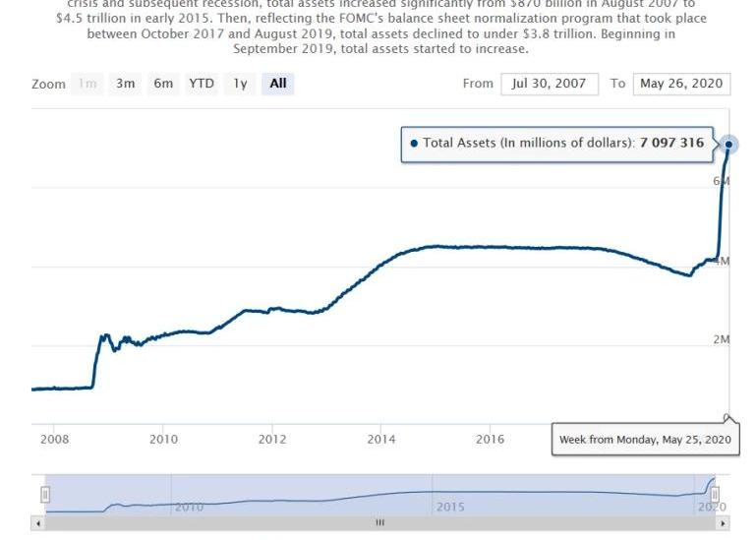Viewport: 756px width, 540px height.
Task: Click the highlighted data point marker
Action: 728,145
